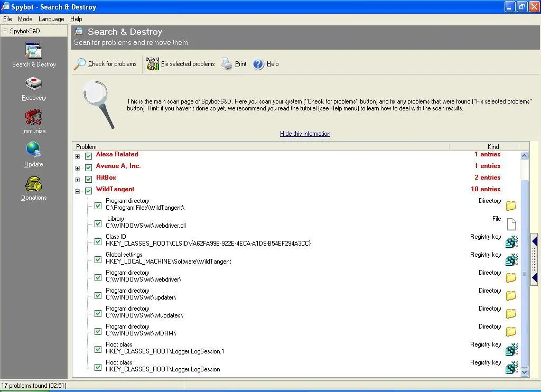Select the WildTangent 10 entries row

coord(296,189)
